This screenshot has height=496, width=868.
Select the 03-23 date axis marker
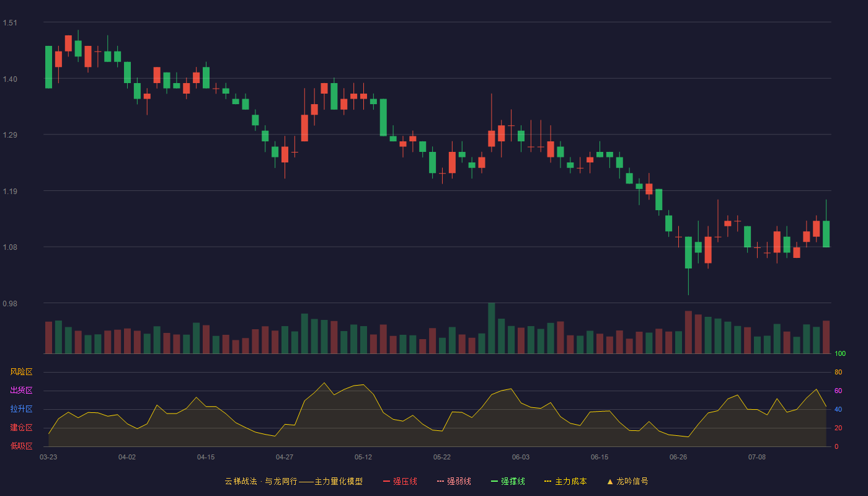pos(48,457)
